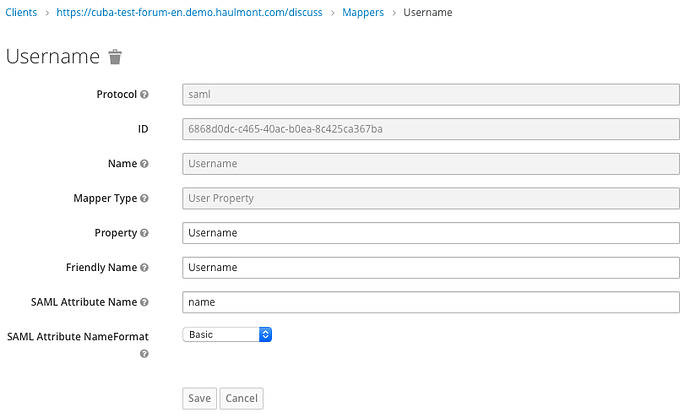Click the disabled Mapper Type field
690x418 pixels.
pyautogui.click(x=431, y=198)
